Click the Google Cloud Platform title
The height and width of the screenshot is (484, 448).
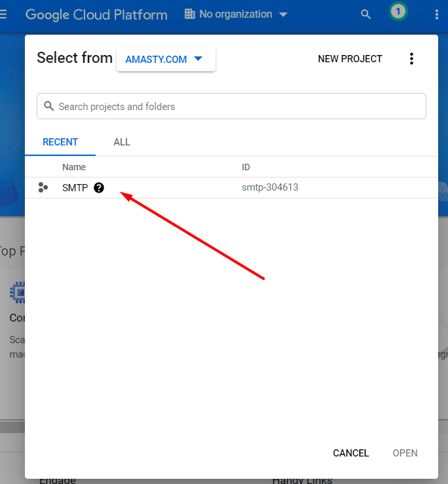point(96,14)
